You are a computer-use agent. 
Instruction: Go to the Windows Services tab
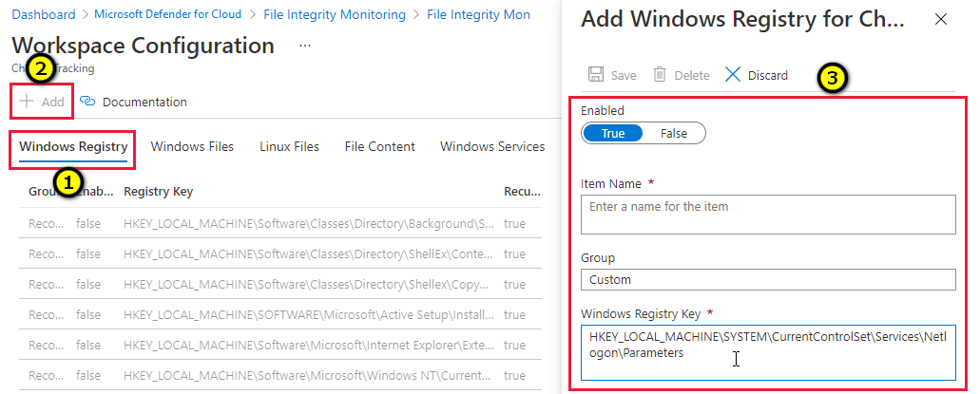(x=492, y=146)
